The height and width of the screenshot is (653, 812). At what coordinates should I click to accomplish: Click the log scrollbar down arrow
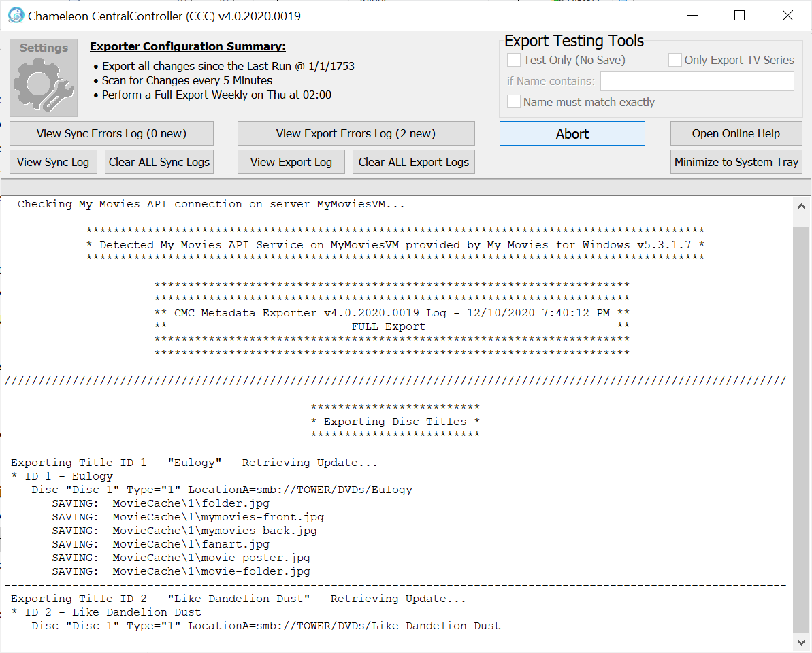pyautogui.click(x=801, y=642)
